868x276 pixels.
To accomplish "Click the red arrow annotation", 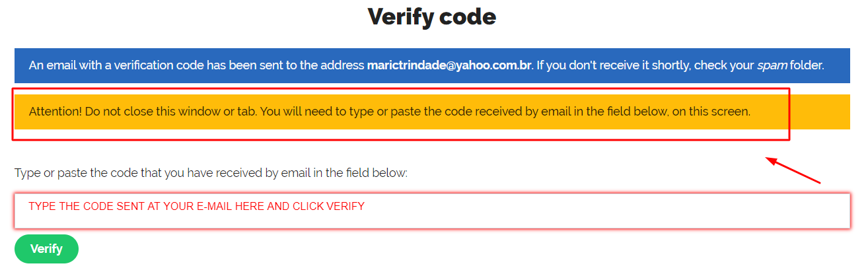I will click(x=793, y=170).
